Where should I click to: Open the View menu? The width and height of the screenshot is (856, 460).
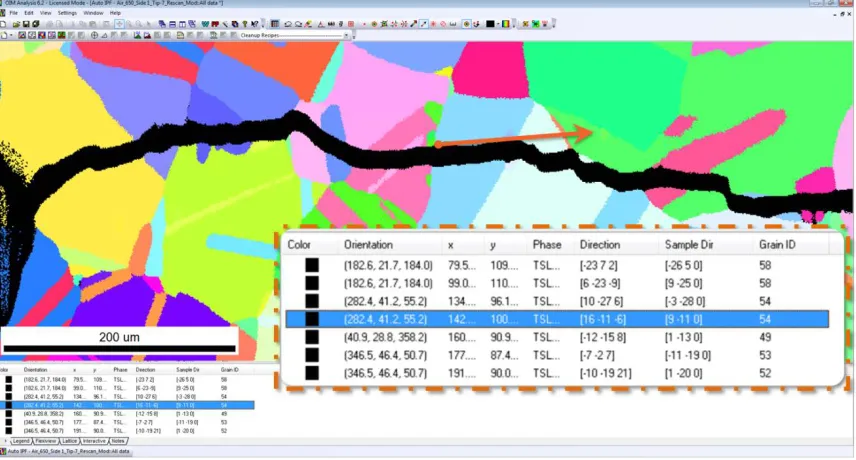click(x=46, y=13)
